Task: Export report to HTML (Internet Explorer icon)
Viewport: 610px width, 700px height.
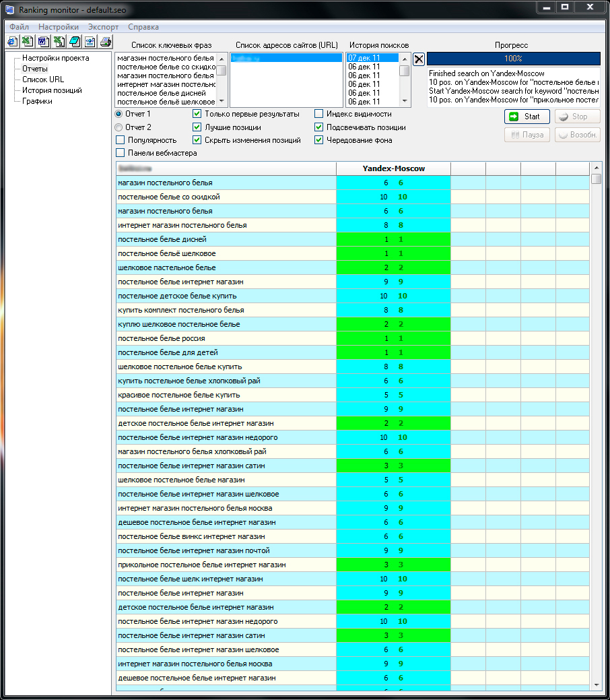Action: (13, 42)
